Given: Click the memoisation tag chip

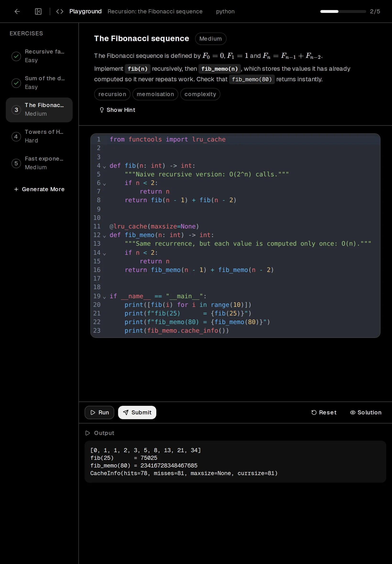Looking at the screenshot, I should point(155,94).
